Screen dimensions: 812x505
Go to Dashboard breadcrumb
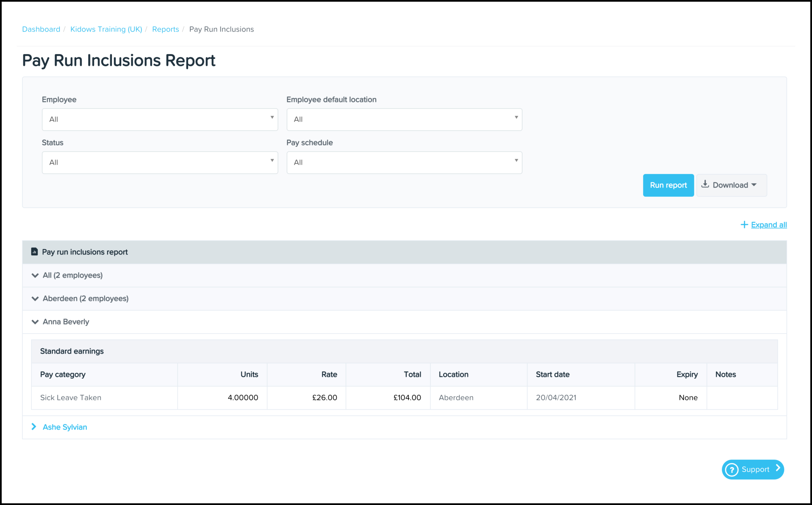point(41,29)
